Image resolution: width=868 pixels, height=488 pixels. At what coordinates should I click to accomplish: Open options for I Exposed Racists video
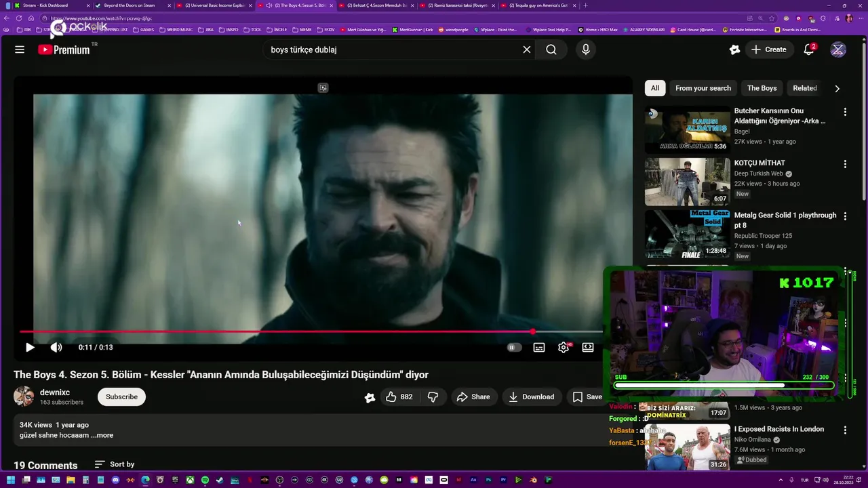pyautogui.click(x=845, y=430)
